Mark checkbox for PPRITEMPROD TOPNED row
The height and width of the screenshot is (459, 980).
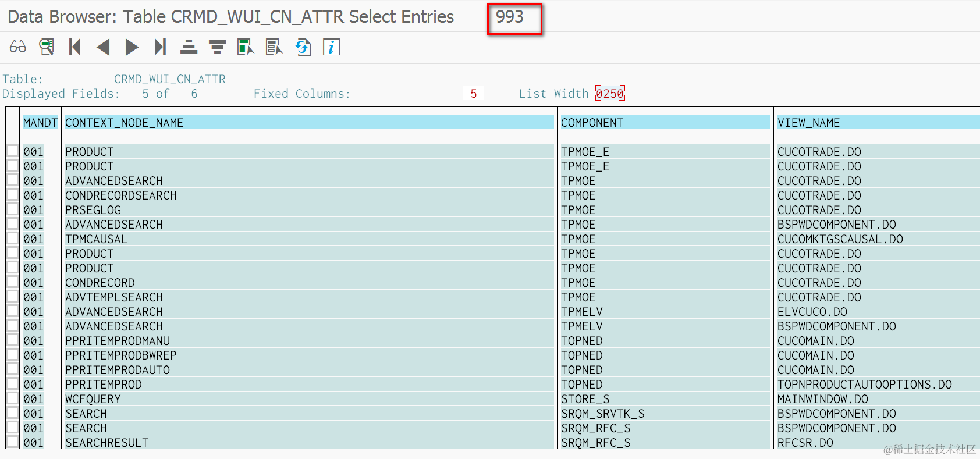(12, 383)
